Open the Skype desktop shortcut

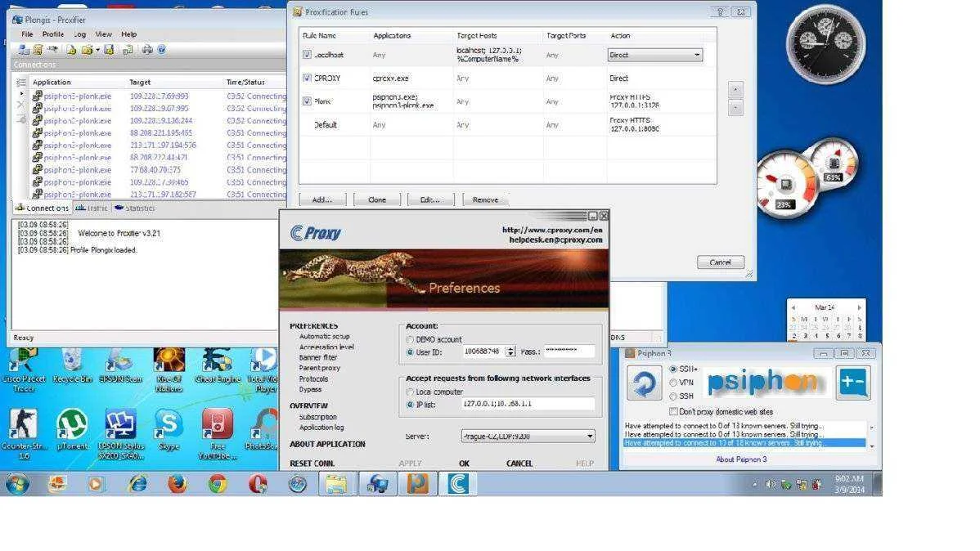169,430
